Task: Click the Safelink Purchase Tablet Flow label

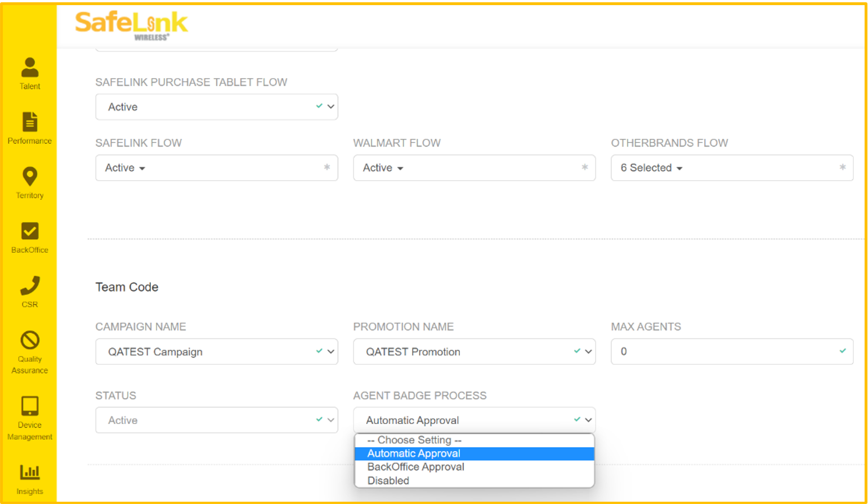Action: pyautogui.click(x=191, y=82)
